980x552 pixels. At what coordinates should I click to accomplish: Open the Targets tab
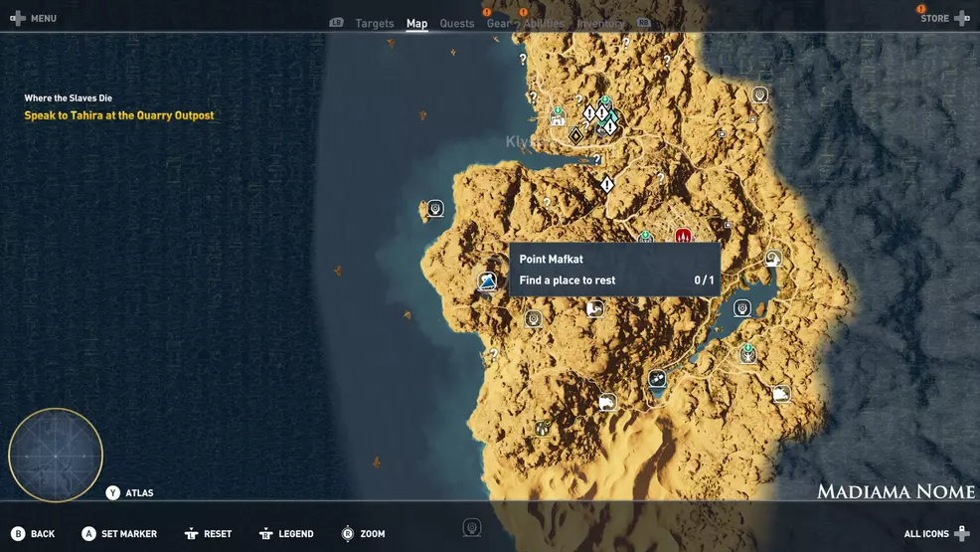click(375, 24)
